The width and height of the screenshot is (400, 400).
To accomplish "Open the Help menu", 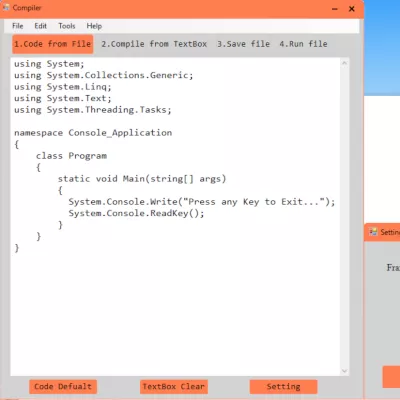I will coord(94,26).
